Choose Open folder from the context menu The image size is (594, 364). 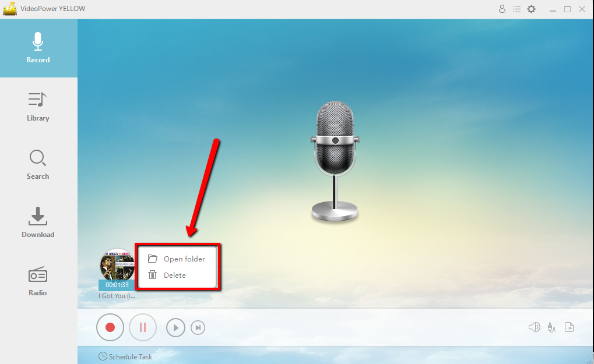pos(182,259)
